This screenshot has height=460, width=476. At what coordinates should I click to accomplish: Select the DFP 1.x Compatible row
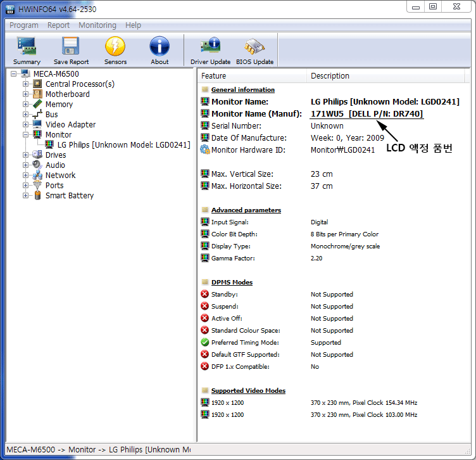[x=333, y=366]
